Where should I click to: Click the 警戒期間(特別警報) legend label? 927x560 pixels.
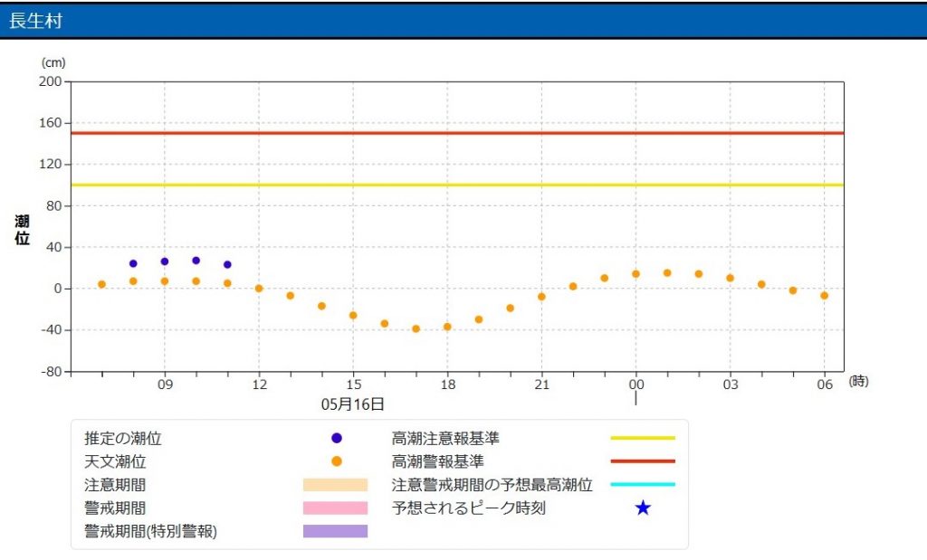point(151,531)
